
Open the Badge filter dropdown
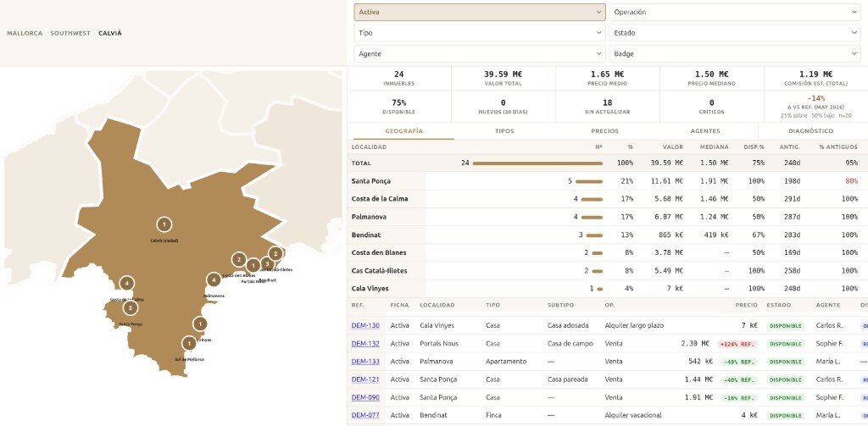(x=735, y=53)
